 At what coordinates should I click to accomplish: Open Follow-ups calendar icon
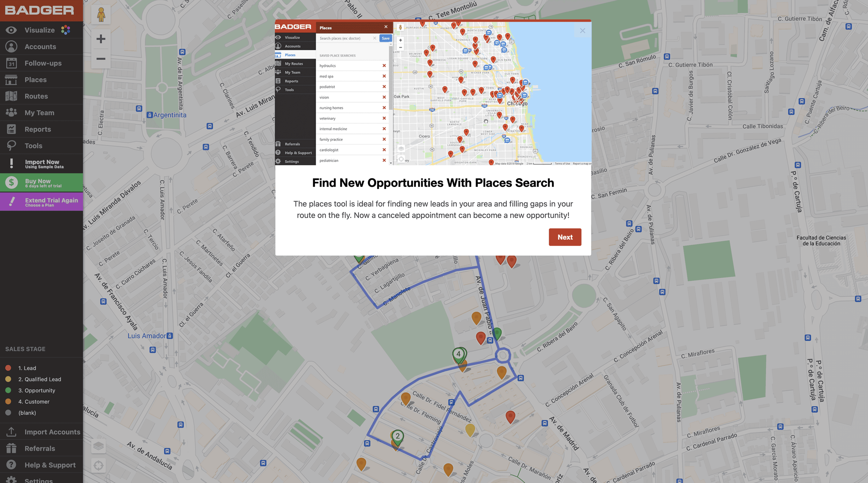click(x=11, y=63)
